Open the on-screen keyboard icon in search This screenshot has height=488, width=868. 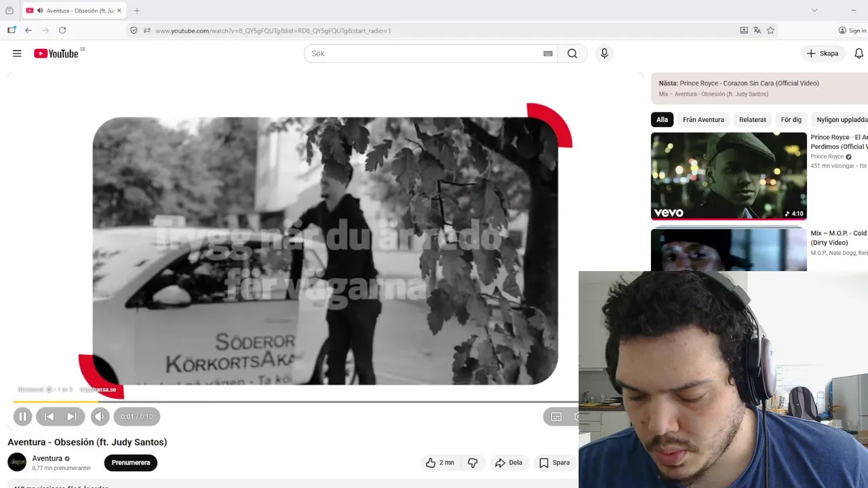pos(548,54)
